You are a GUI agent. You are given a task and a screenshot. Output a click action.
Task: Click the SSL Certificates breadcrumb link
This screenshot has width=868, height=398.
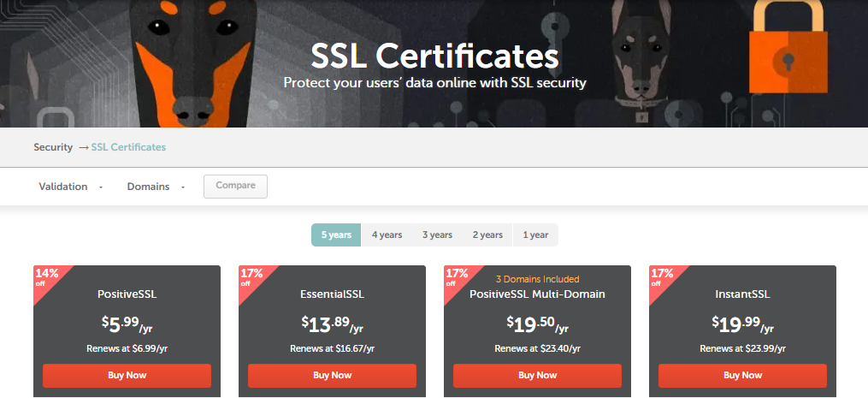click(128, 147)
